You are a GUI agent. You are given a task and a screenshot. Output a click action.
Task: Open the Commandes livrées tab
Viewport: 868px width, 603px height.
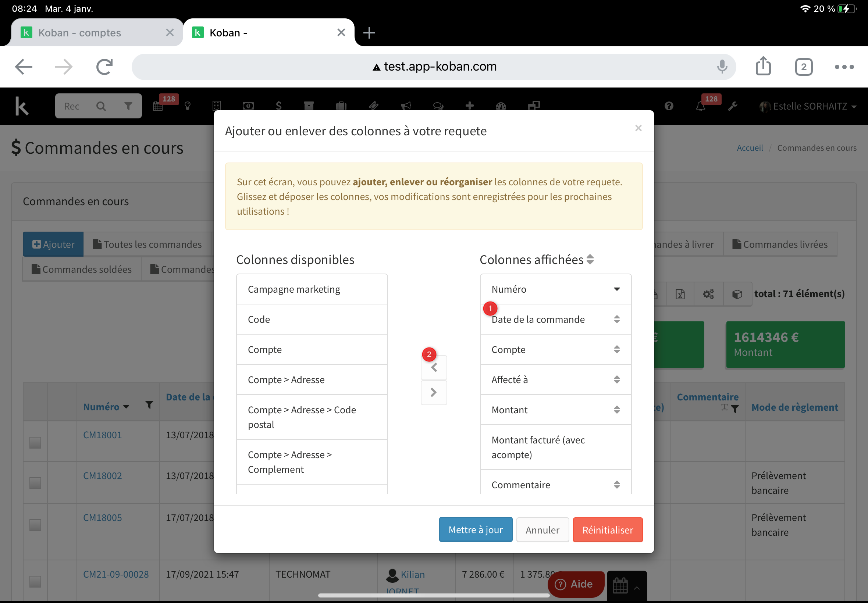tap(780, 245)
